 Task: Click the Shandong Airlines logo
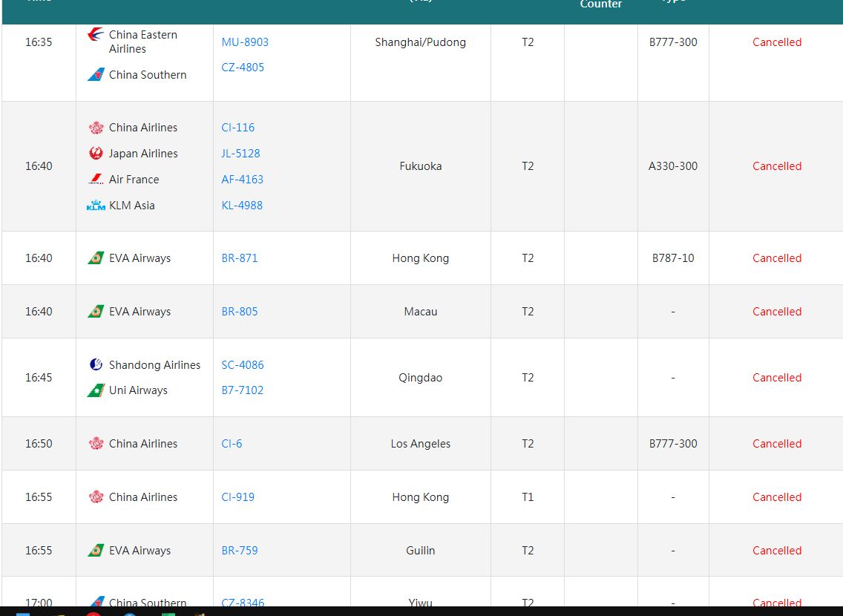pos(96,364)
